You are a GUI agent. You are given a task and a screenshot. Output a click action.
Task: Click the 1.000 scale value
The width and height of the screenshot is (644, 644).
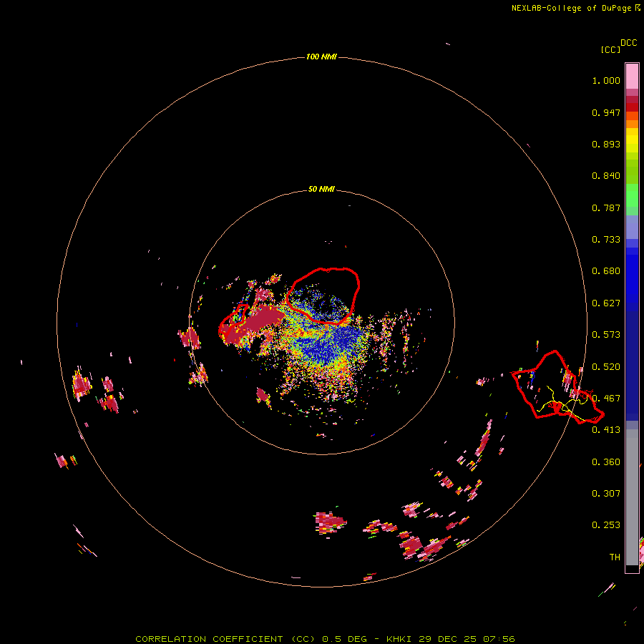[606, 80]
